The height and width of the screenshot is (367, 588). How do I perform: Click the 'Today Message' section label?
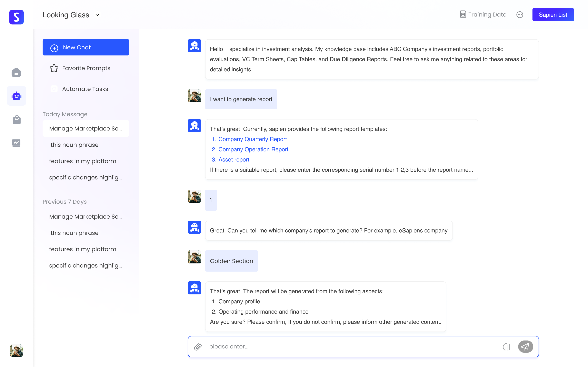(65, 114)
